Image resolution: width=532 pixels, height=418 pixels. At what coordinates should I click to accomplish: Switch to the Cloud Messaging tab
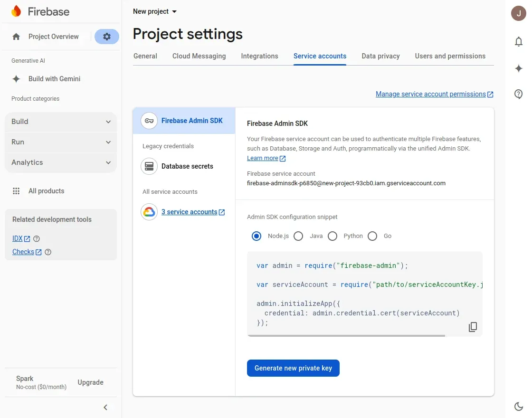click(199, 56)
